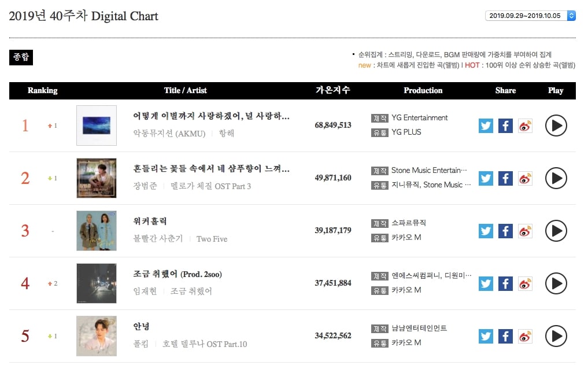Share the AKMU song on Twitter
The width and height of the screenshot is (588, 369).
486,126
